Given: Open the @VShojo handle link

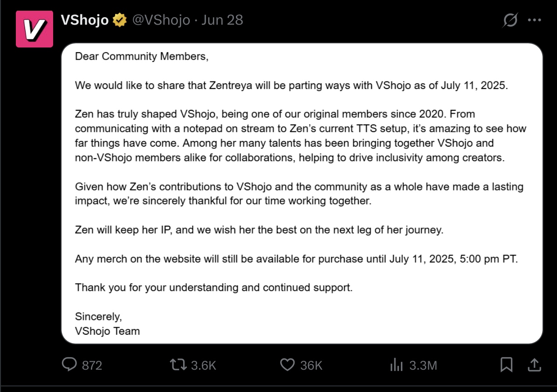Looking at the screenshot, I should click(x=161, y=20).
